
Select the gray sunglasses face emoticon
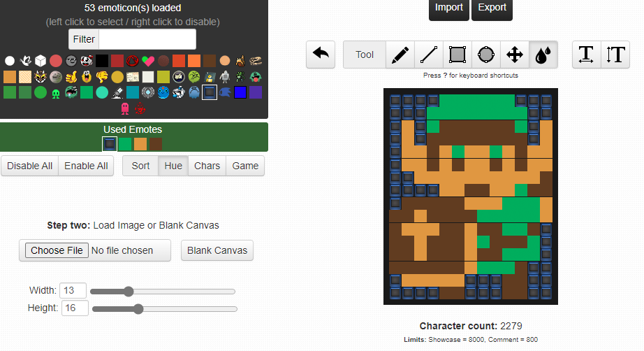[71, 61]
